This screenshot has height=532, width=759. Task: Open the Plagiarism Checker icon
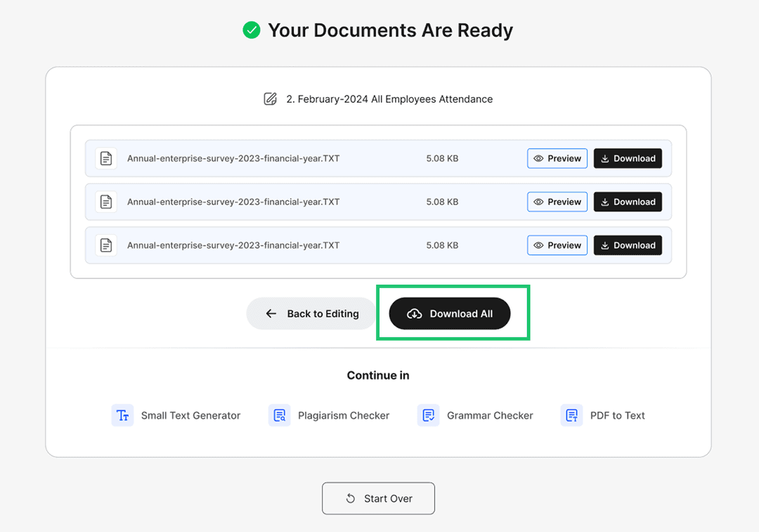point(279,415)
